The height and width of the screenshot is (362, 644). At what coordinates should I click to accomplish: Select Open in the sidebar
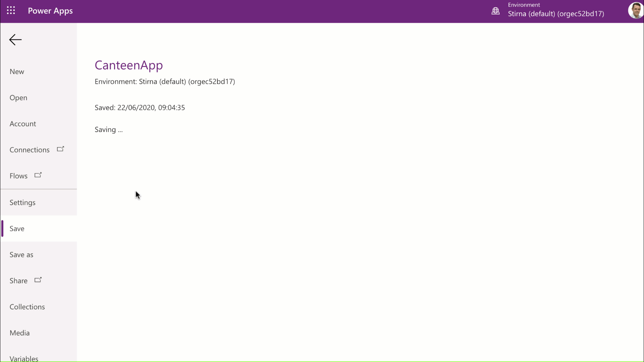coord(39,98)
